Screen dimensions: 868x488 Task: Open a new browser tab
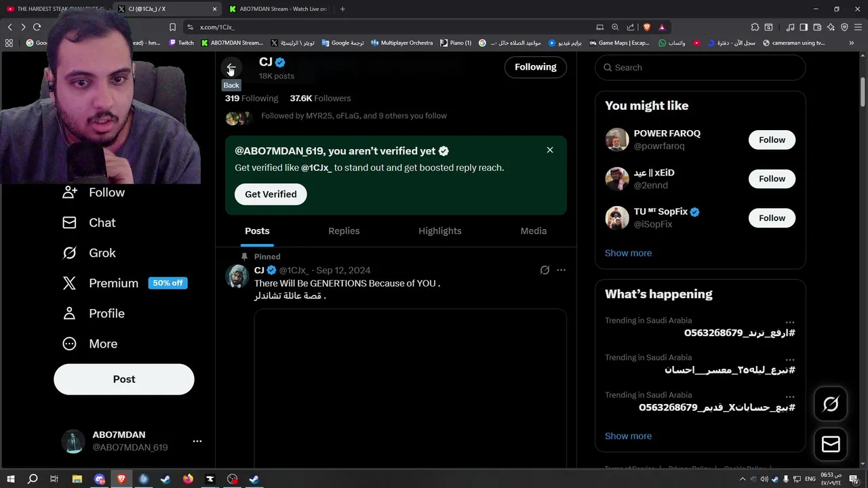[342, 9]
